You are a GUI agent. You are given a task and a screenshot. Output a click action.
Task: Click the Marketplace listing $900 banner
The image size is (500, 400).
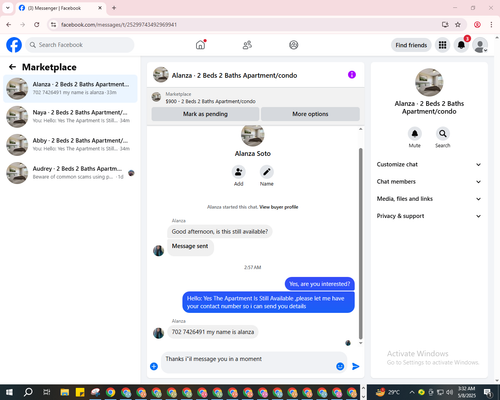256,98
